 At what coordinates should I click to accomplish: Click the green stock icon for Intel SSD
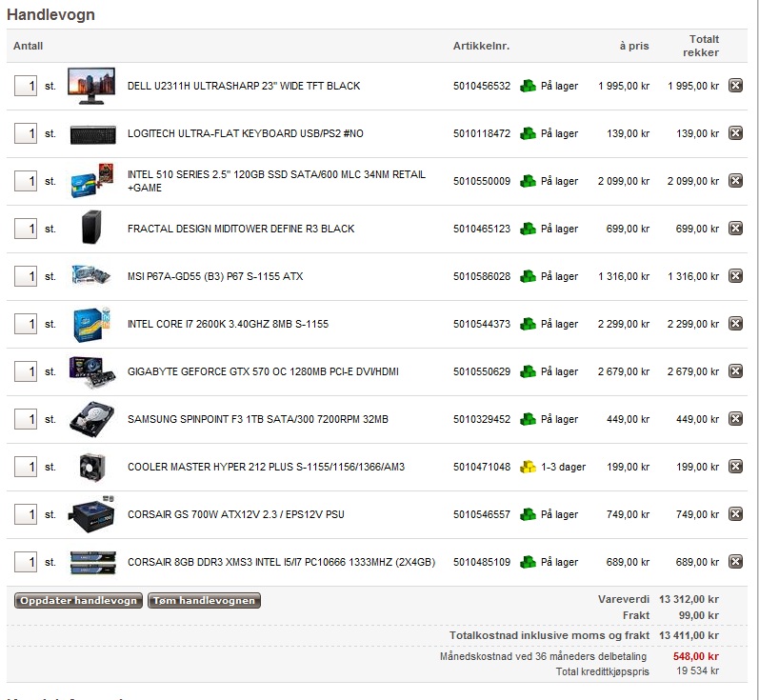tap(528, 181)
